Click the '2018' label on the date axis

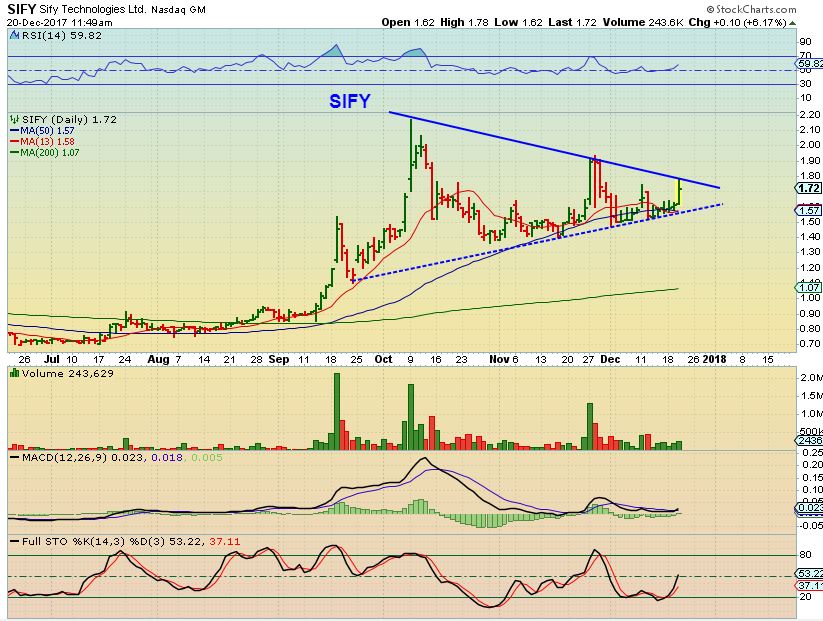pos(714,359)
